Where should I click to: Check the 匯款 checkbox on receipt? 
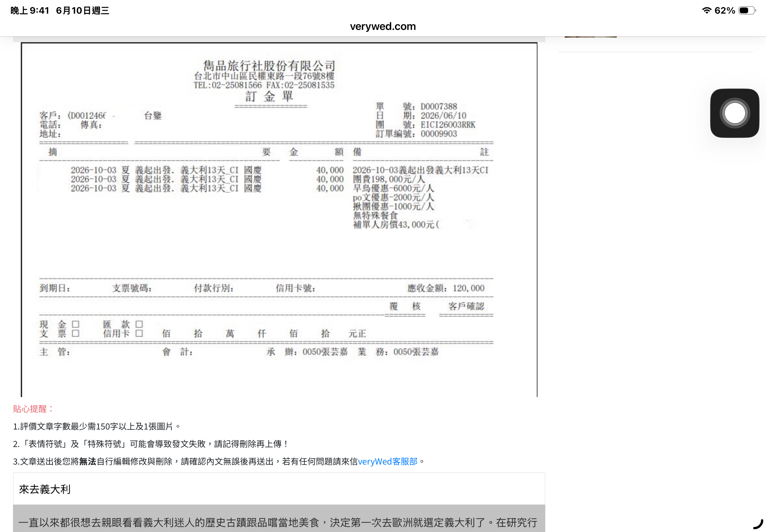(x=139, y=324)
